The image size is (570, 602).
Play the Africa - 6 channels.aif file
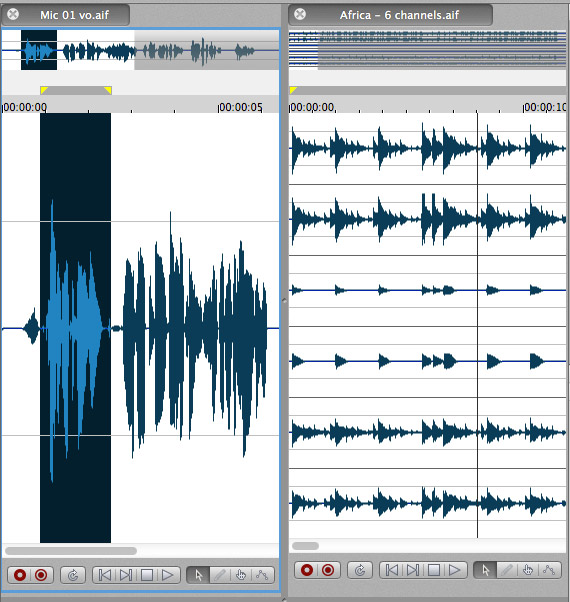(x=454, y=570)
